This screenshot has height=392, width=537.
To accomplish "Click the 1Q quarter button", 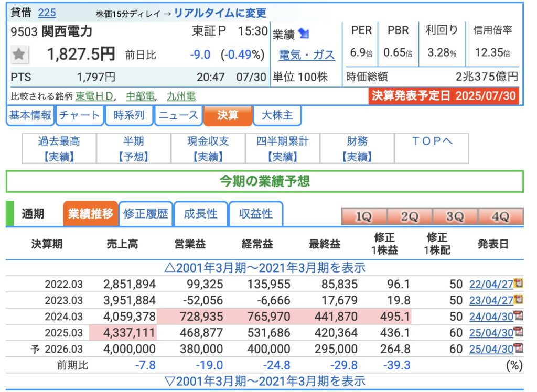I will 364,216.
